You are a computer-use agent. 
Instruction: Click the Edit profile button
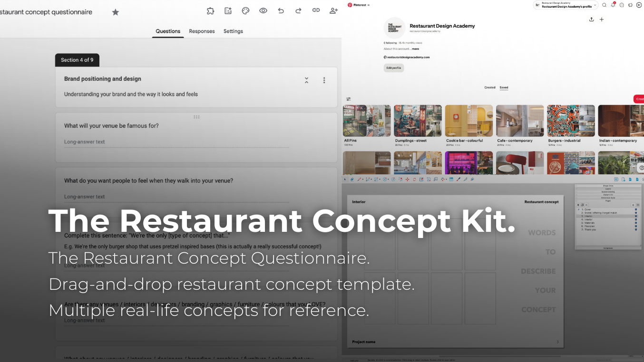[x=394, y=68]
